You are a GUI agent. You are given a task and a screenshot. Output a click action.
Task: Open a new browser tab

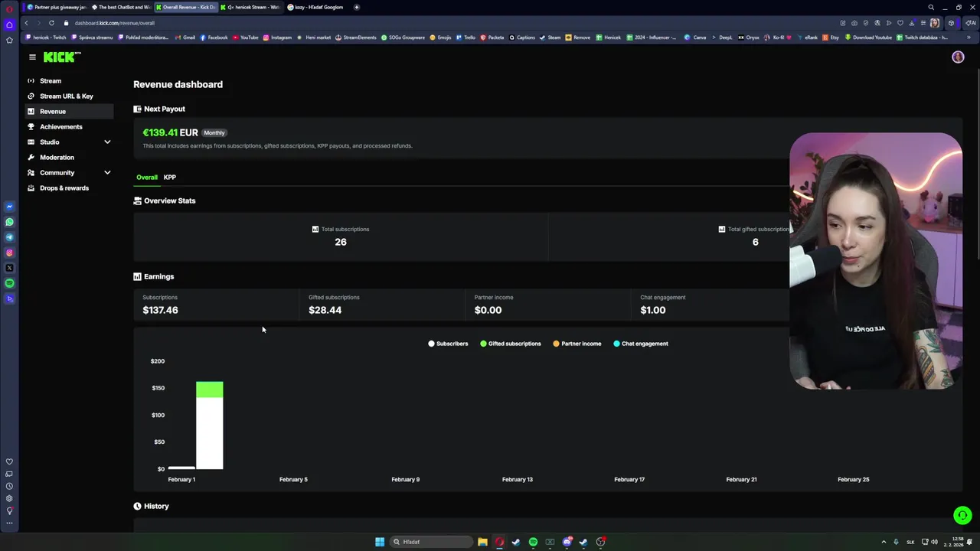[x=356, y=7]
